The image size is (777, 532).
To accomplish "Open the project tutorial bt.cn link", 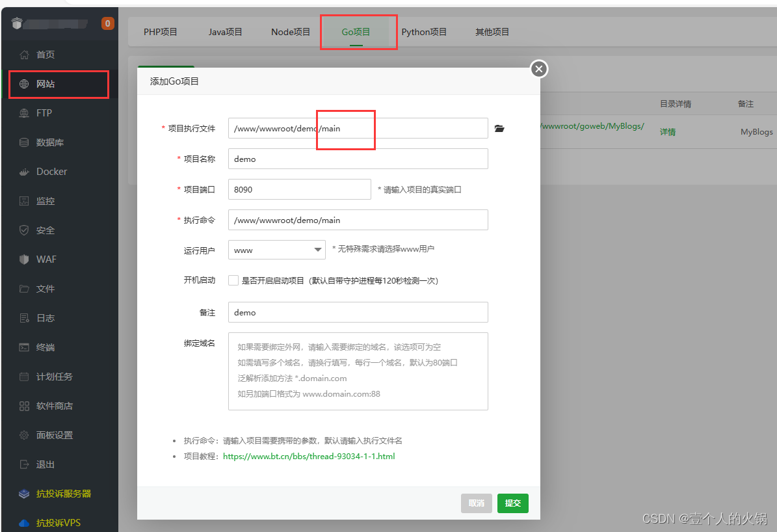I will [309, 456].
